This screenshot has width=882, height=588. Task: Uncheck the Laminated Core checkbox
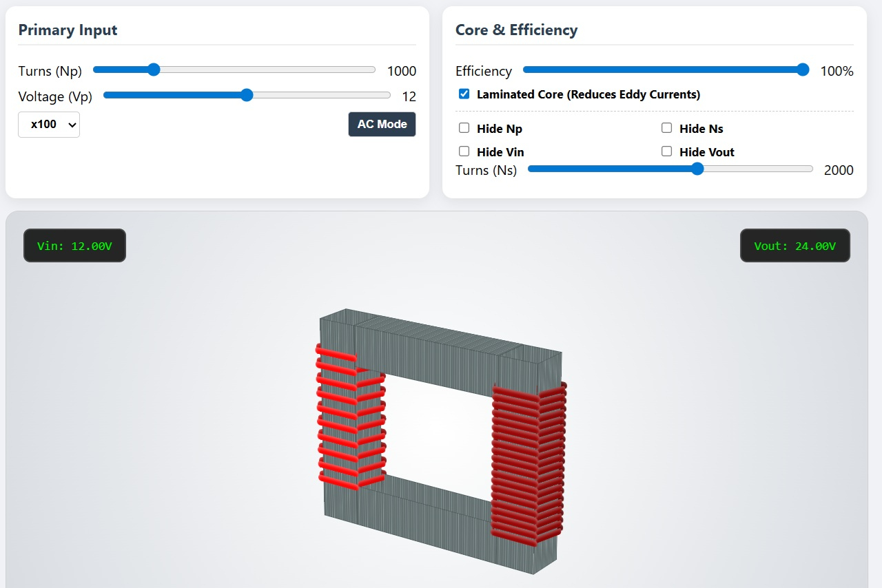point(464,94)
